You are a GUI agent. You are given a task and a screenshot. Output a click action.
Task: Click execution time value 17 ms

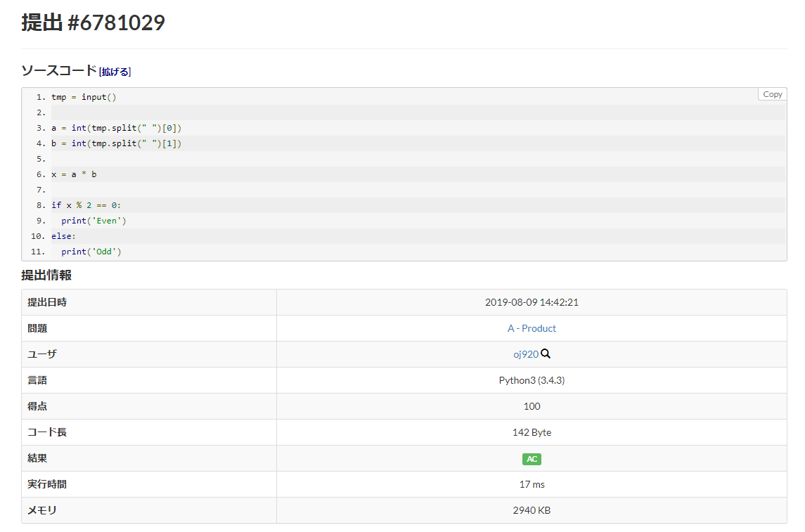point(532,484)
